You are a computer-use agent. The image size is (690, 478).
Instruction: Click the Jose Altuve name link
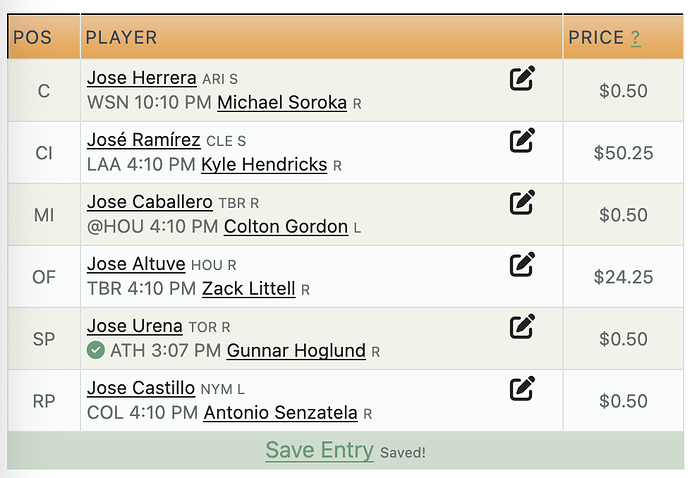tap(136, 264)
